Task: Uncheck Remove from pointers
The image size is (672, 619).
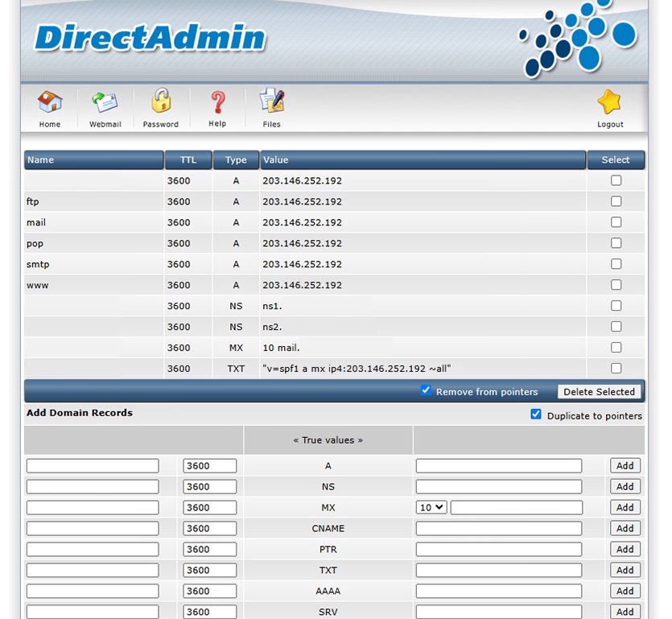Action: [426, 390]
